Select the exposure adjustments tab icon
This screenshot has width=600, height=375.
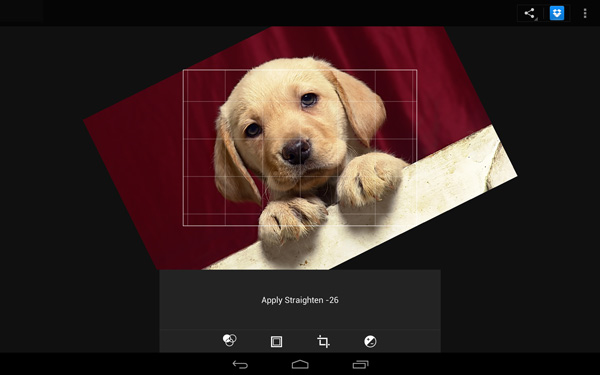click(370, 341)
